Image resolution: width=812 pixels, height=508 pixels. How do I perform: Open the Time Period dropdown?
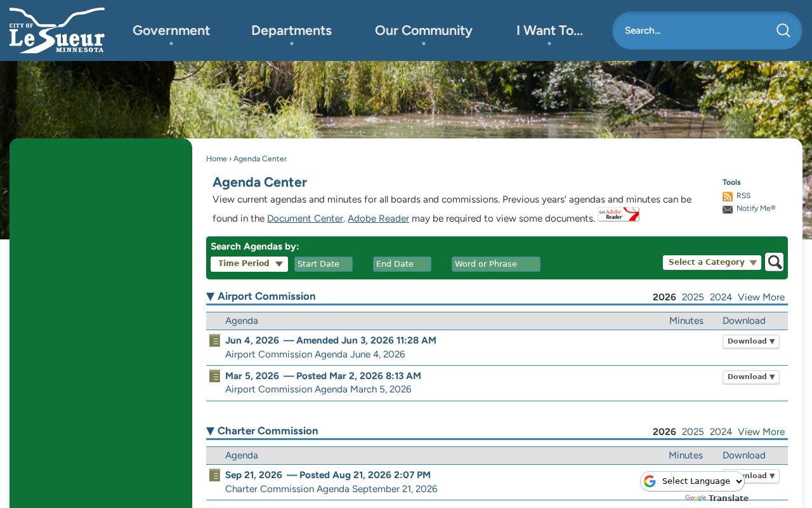tap(249, 264)
